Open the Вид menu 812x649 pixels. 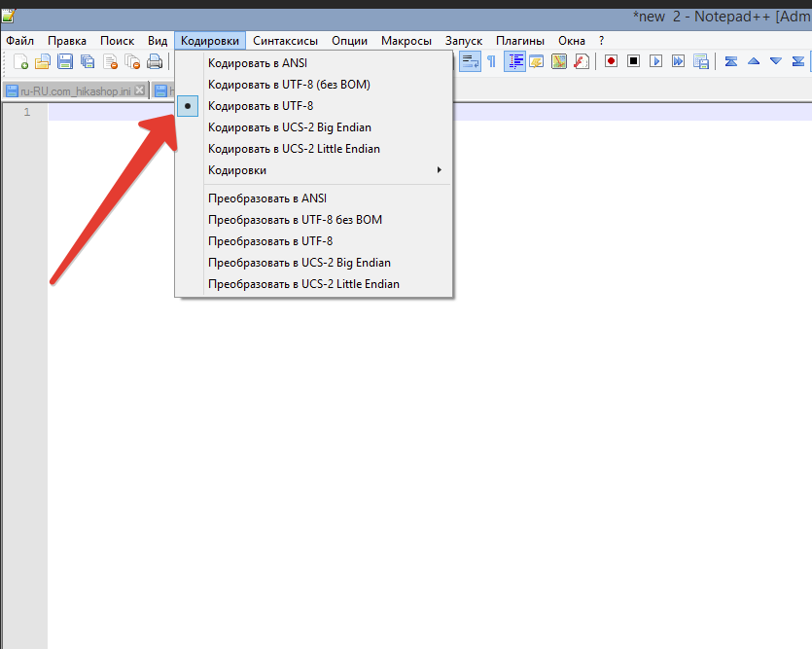tap(158, 41)
